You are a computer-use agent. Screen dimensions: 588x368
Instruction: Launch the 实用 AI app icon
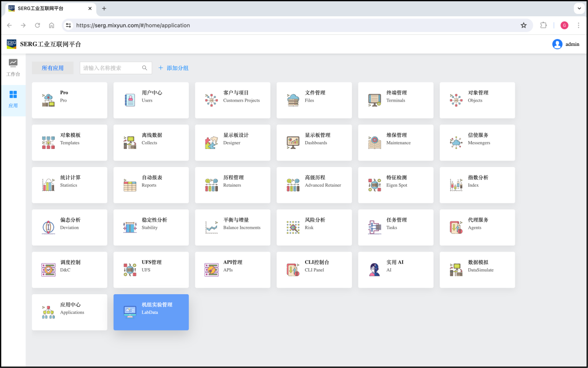tap(374, 270)
